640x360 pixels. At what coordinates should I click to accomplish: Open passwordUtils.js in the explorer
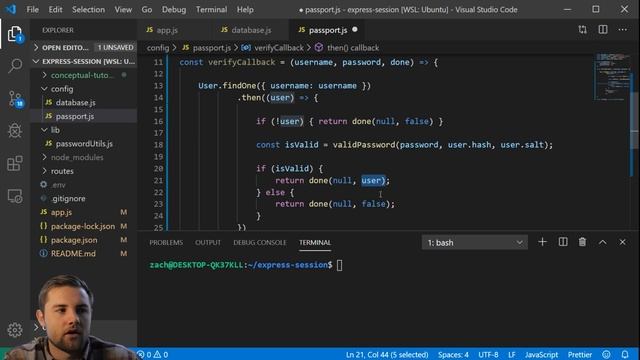click(84, 144)
